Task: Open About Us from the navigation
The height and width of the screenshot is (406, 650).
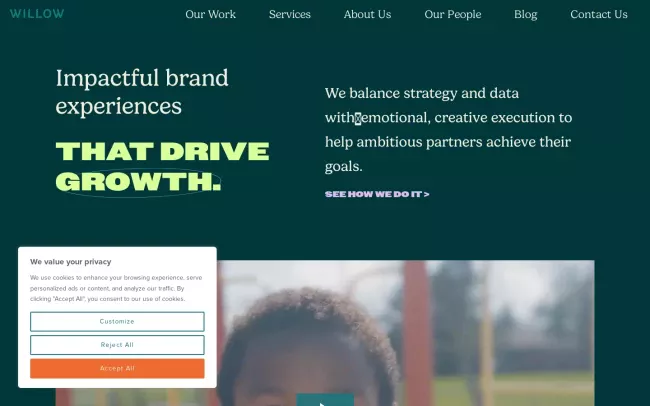Action: coord(367,15)
